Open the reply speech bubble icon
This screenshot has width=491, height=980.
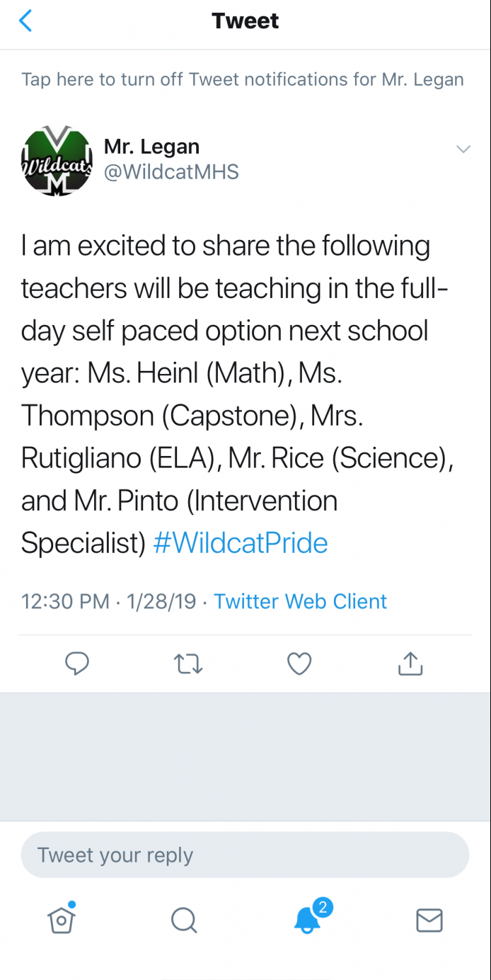pos(76,663)
